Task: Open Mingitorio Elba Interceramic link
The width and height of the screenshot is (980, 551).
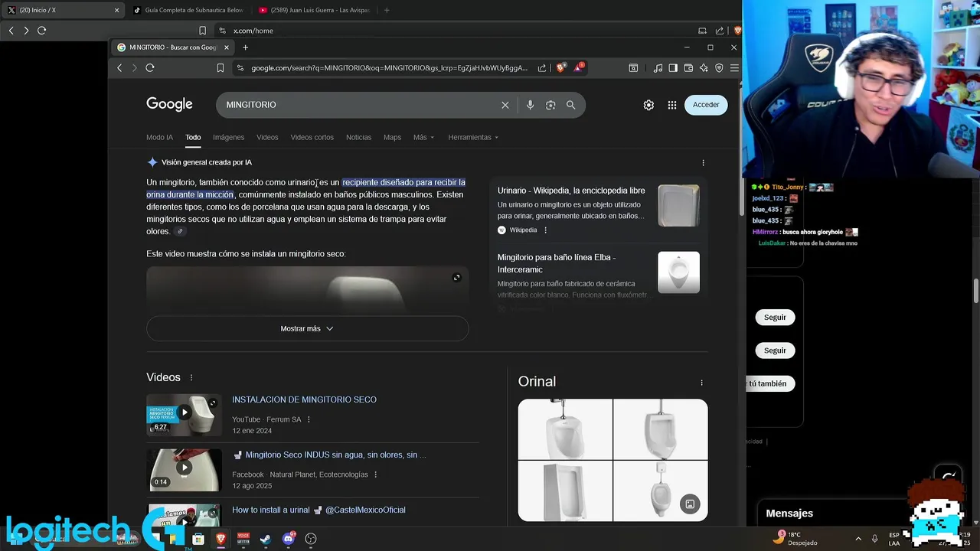Action: pyautogui.click(x=557, y=263)
